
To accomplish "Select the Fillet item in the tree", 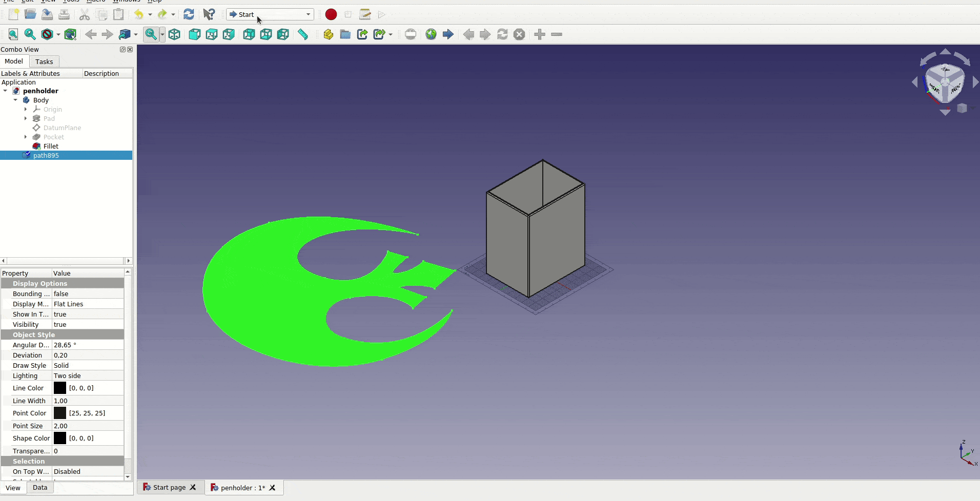I will (x=51, y=146).
